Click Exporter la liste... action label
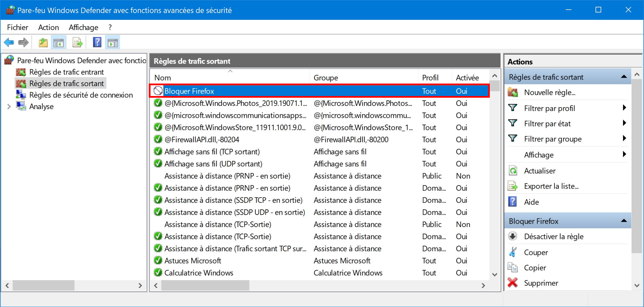This screenshot has height=307, width=644. pos(551,186)
